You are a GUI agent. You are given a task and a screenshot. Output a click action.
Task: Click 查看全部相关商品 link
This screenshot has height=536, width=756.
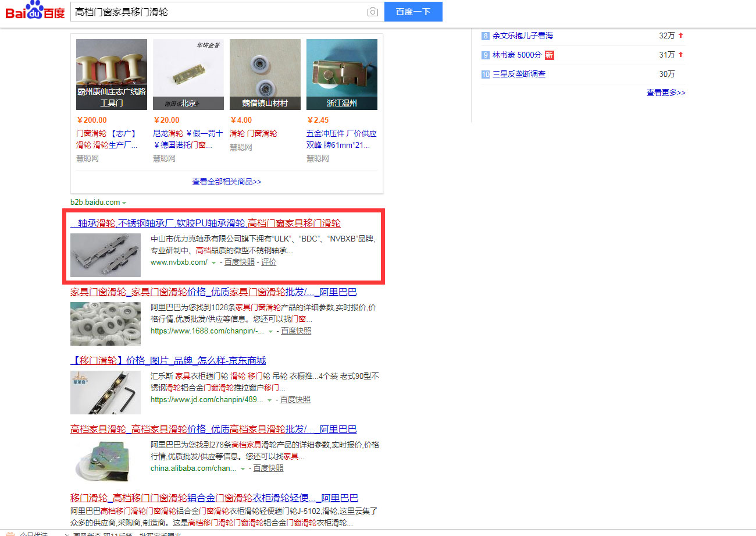(x=226, y=182)
